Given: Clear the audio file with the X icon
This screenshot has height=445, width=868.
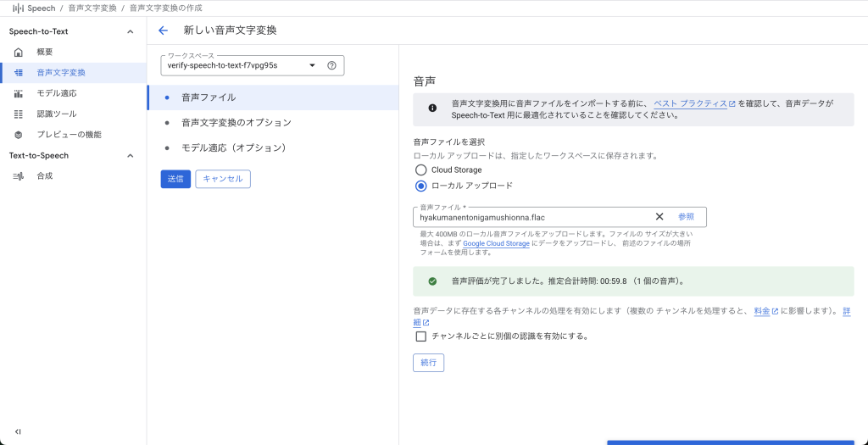Looking at the screenshot, I should click(x=659, y=217).
